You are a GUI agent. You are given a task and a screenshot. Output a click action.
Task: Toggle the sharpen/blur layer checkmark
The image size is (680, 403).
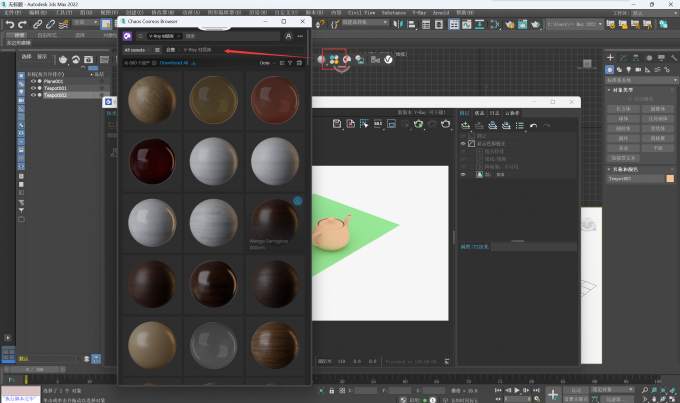463,159
